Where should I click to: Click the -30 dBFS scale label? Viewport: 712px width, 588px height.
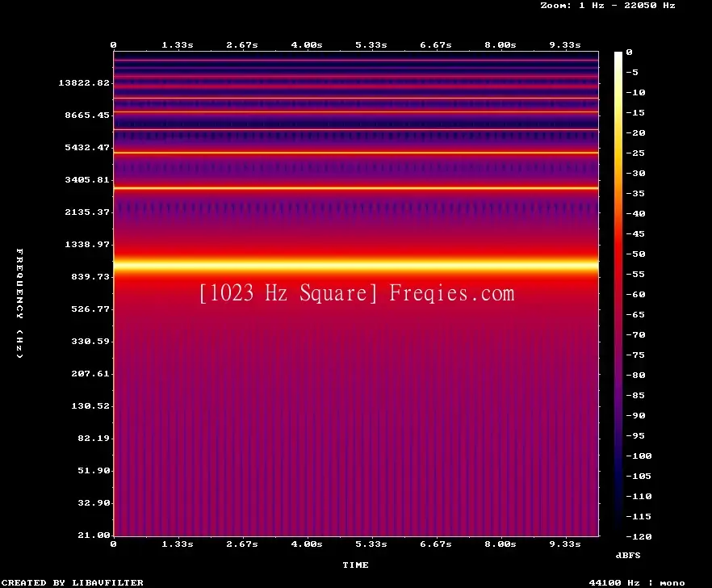coord(635,173)
